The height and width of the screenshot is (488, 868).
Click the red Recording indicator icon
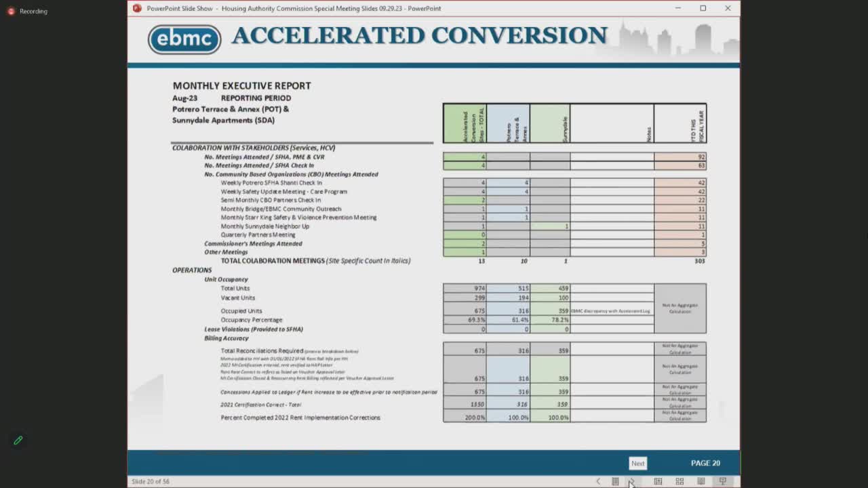[11, 12]
